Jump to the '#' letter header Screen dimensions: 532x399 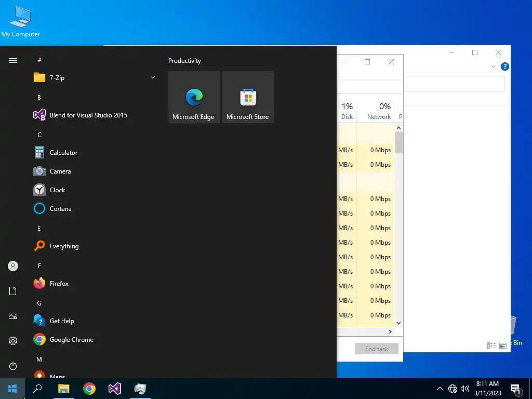tap(39, 60)
